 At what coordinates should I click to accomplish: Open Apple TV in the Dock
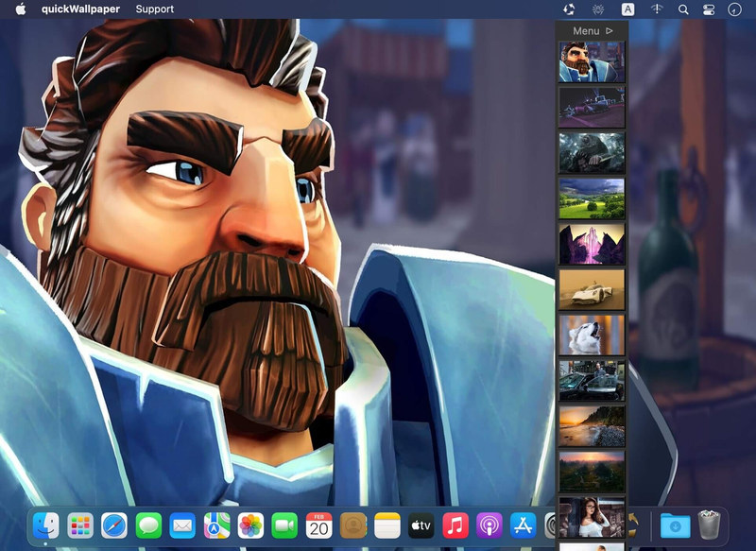click(421, 525)
